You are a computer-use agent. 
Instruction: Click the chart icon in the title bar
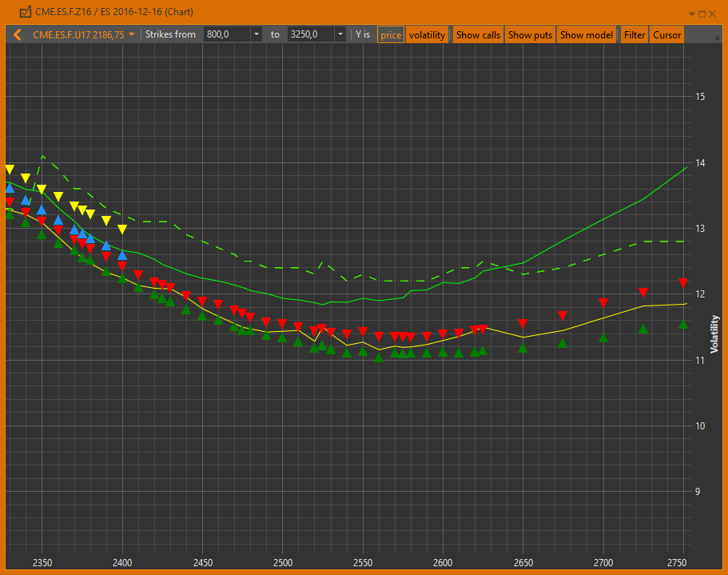coord(26,12)
